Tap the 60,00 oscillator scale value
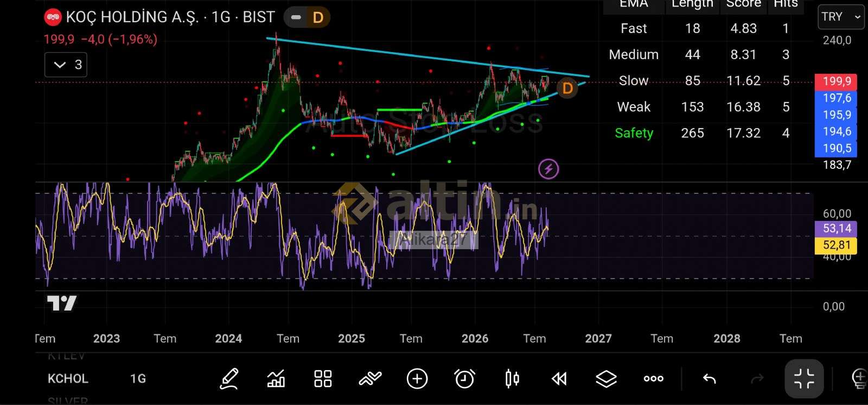Screen dimensions: 868x405 pyautogui.click(x=837, y=213)
